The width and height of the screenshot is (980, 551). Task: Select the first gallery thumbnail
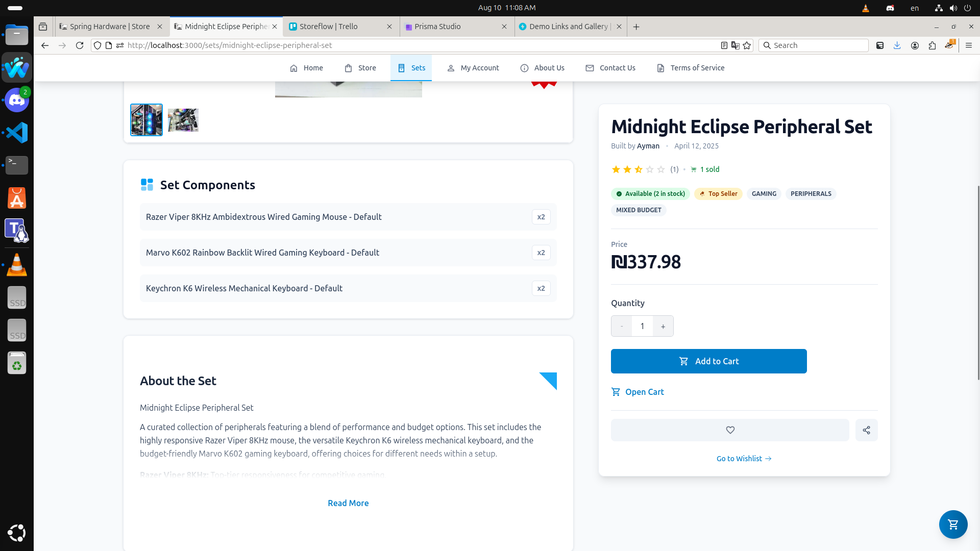(146, 120)
